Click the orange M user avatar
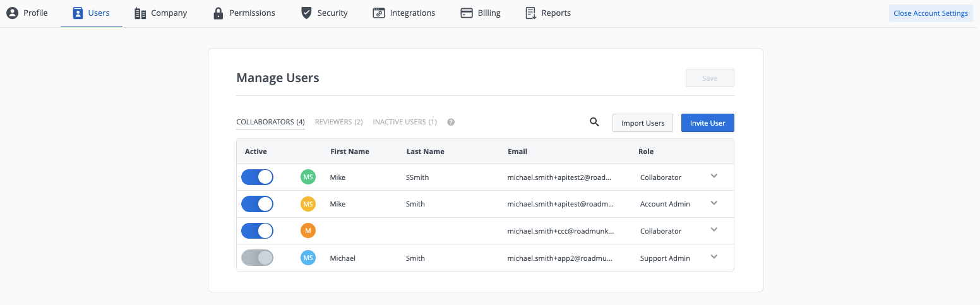Screen dimensions: 980x305 [308, 231]
